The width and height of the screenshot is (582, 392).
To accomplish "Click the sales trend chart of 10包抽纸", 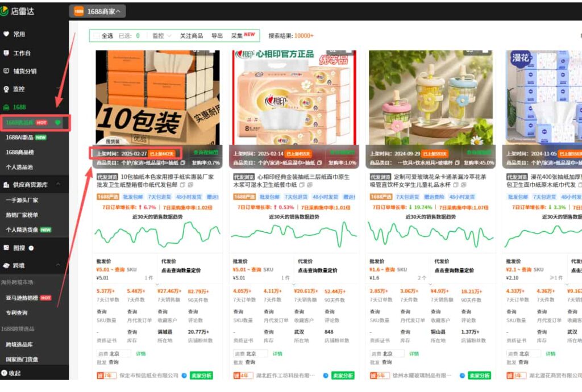I will click(x=157, y=235).
